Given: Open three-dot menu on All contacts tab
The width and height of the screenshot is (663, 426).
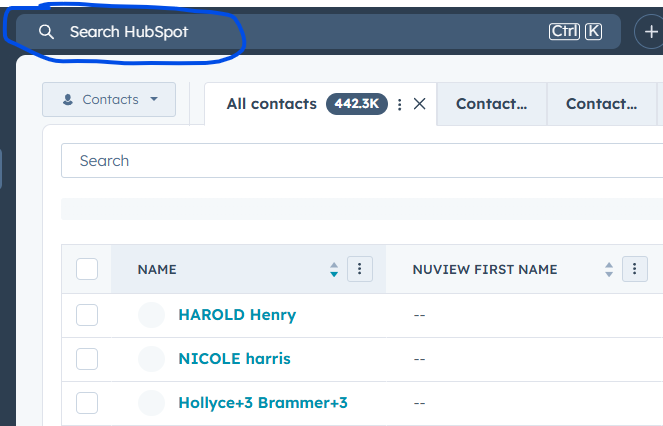Looking at the screenshot, I should 400,104.
